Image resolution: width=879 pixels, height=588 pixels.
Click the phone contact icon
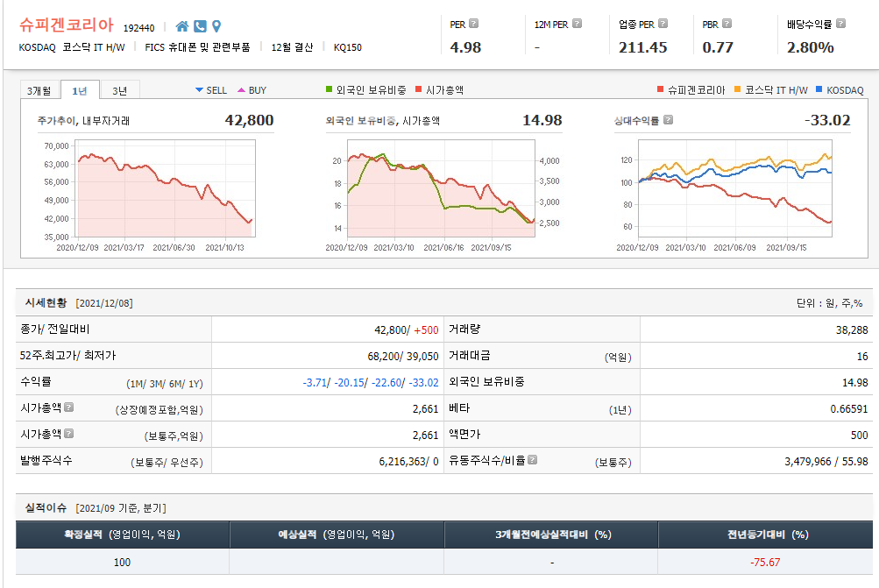click(200, 26)
